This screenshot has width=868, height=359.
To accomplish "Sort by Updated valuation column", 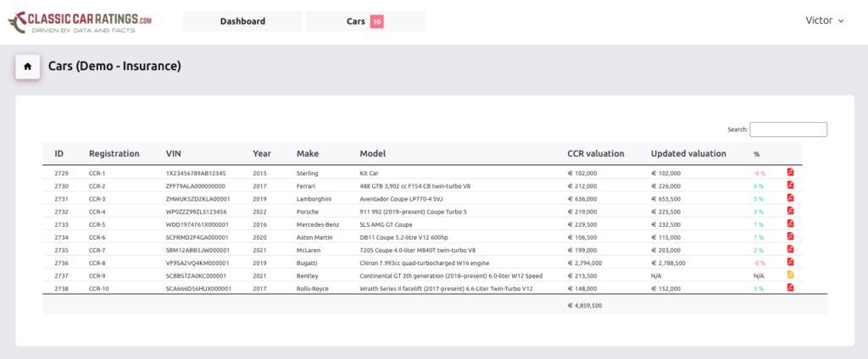I will [x=688, y=154].
